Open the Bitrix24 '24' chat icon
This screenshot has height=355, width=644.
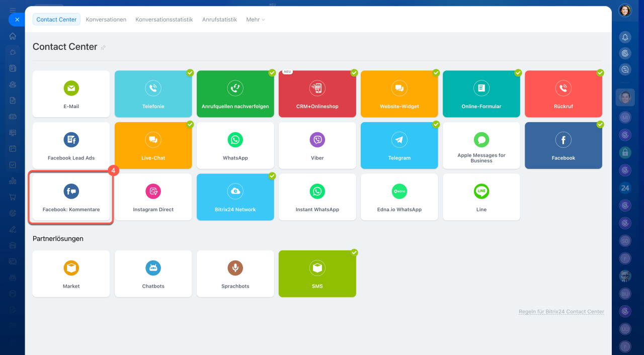pyautogui.click(x=625, y=188)
